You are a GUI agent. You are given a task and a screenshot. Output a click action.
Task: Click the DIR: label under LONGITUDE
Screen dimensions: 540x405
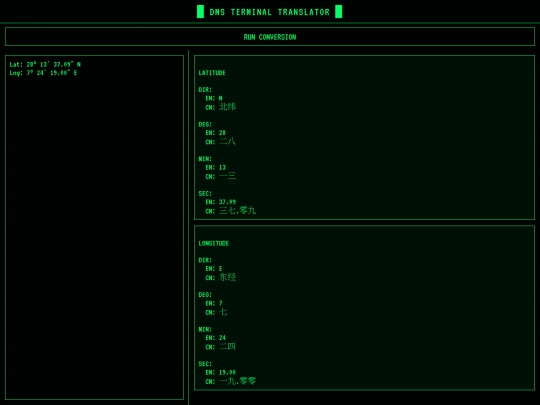(x=205, y=260)
